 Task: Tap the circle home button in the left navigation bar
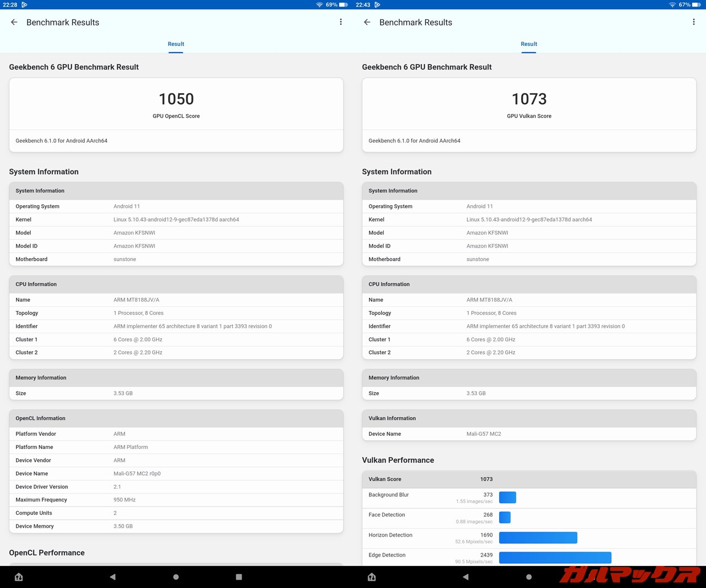pyautogui.click(x=176, y=577)
